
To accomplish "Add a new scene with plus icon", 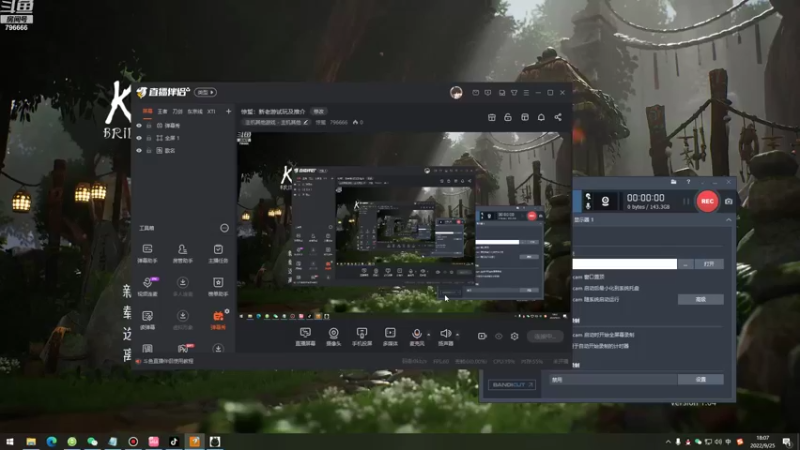I will coord(229,111).
